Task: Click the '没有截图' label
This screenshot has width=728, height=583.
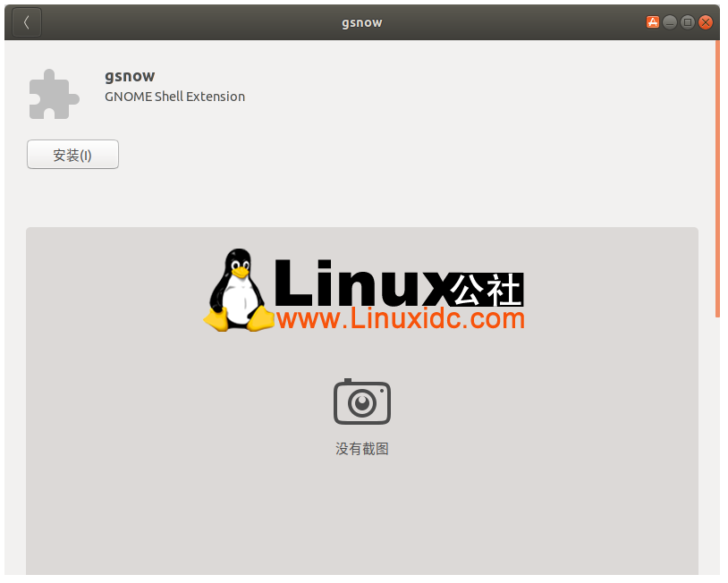Action: coord(362,449)
